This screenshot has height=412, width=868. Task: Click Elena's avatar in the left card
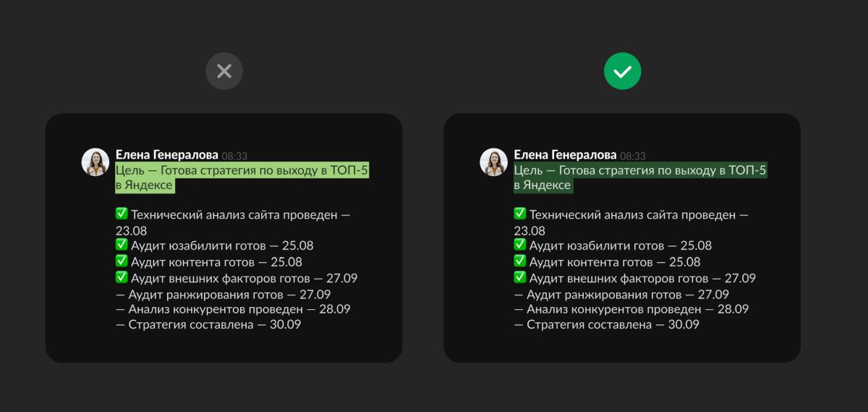(x=95, y=162)
